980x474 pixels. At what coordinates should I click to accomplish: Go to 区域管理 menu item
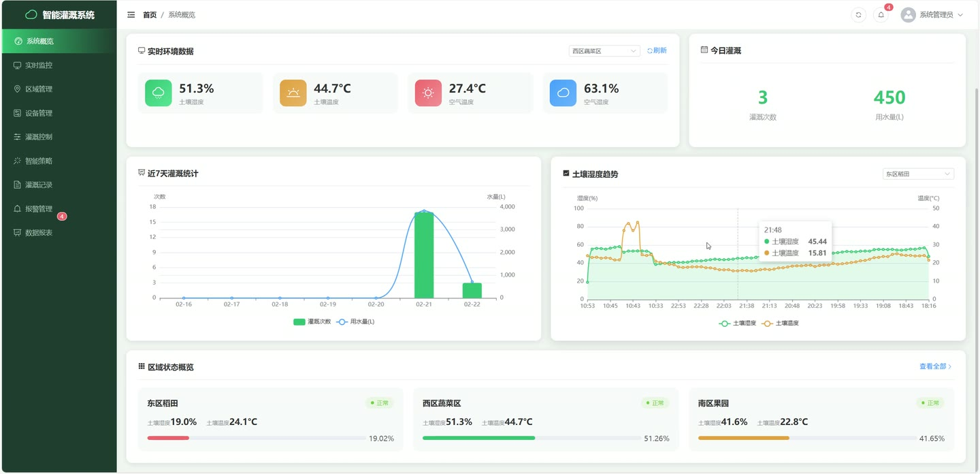tap(59, 89)
